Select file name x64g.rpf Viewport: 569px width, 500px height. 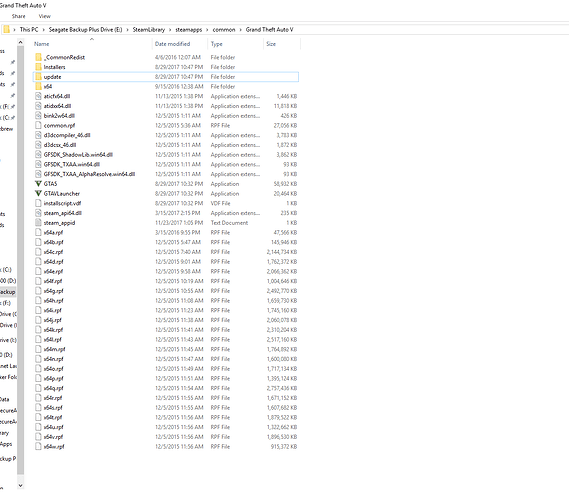click(53, 291)
